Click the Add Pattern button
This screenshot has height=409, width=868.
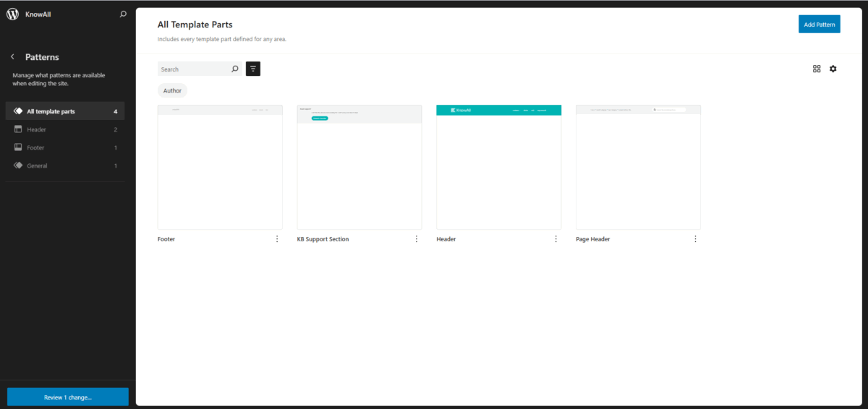(820, 25)
